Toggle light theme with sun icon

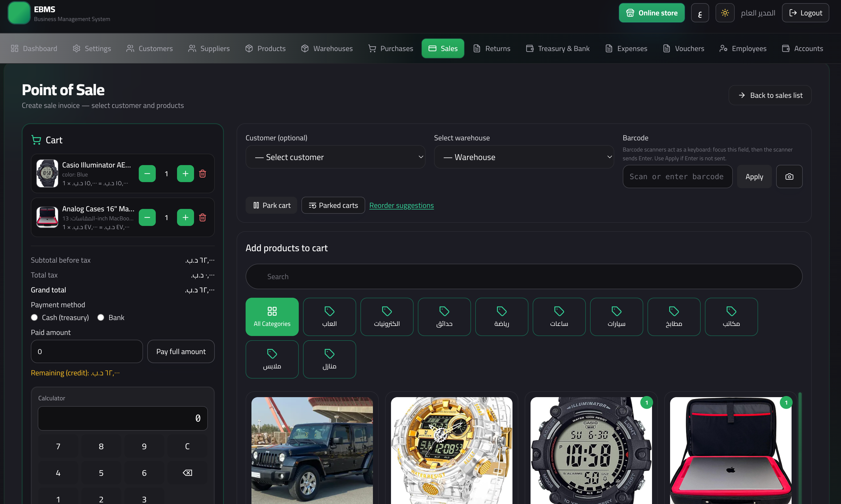[x=725, y=13]
